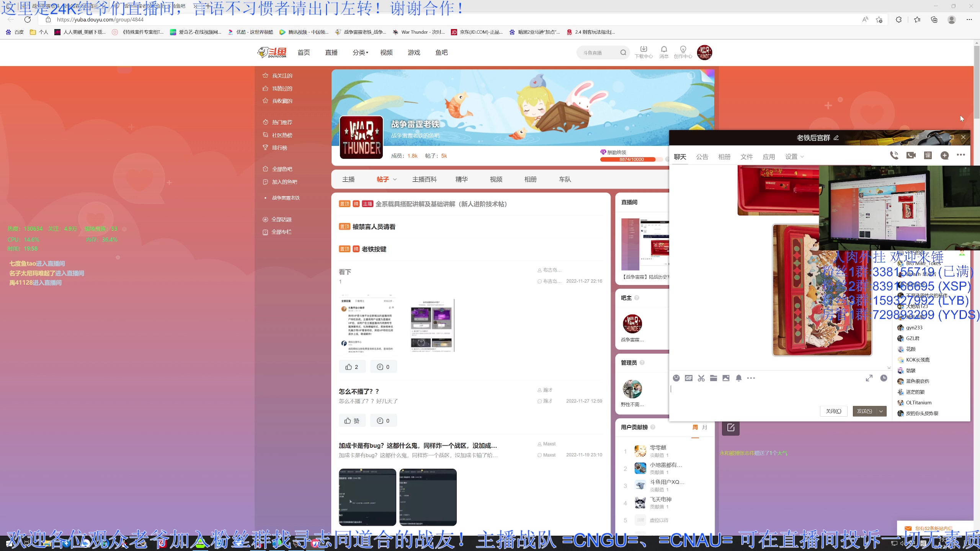This screenshot has height=551, width=980.
Task: Open the 精华 tab in the forum
Action: 461,179
